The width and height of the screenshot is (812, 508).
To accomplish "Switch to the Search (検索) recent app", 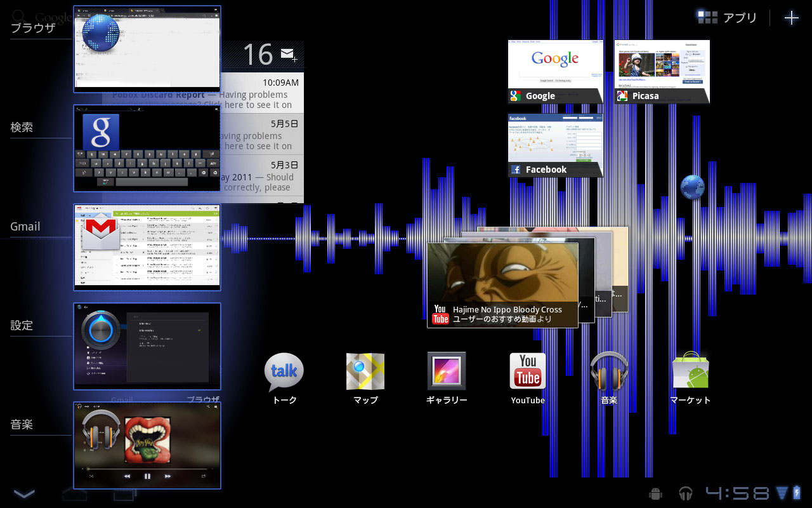I will (x=147, y=149).
